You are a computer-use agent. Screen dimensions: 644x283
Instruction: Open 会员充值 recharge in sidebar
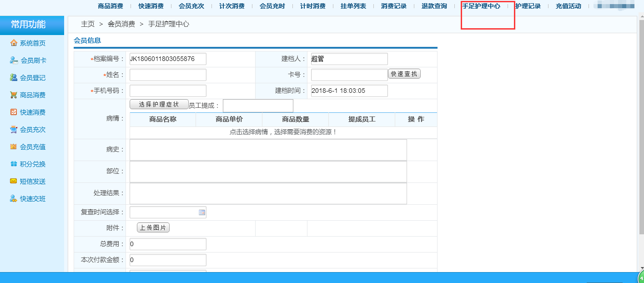click(29, 147)
